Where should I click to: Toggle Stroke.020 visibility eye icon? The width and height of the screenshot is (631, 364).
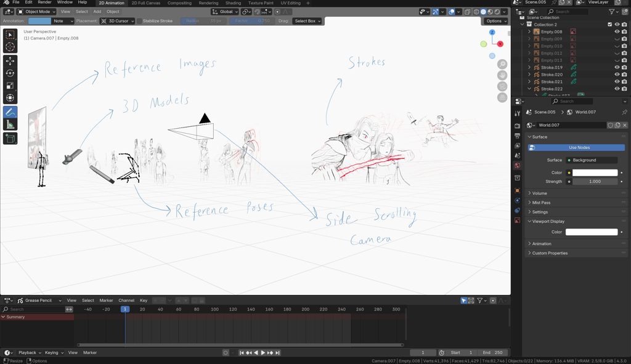point(617,75)
